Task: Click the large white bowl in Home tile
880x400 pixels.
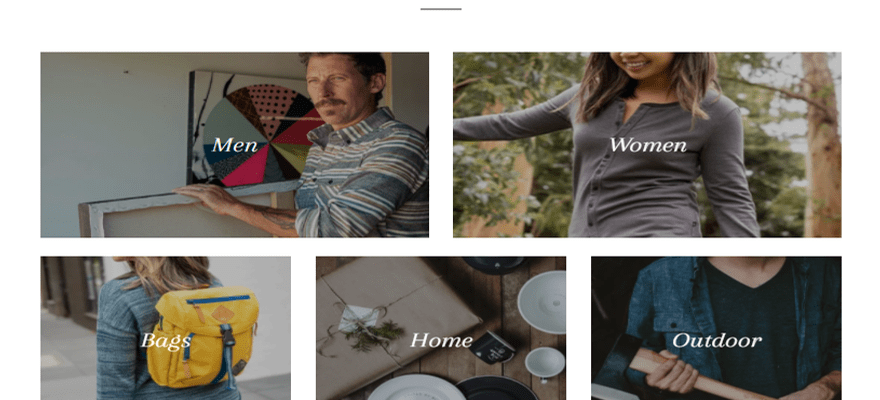Action: click(x=542, y=302)
